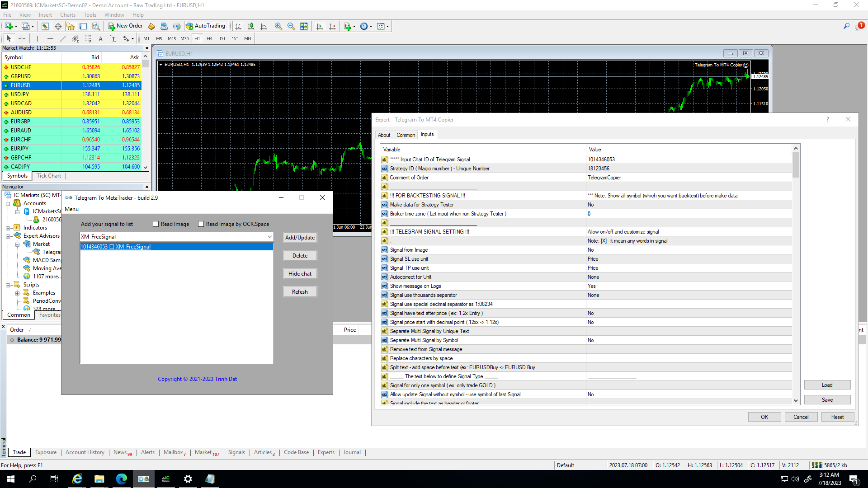The width and height of the screenshot is (868, 488).
Task: Switch timeframe to H4
Action: 209,38
